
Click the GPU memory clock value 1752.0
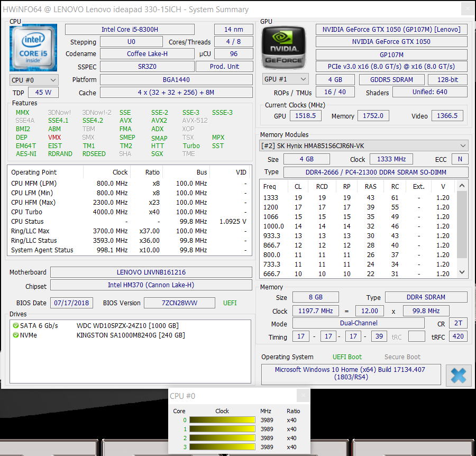click(x=373, y=116)
